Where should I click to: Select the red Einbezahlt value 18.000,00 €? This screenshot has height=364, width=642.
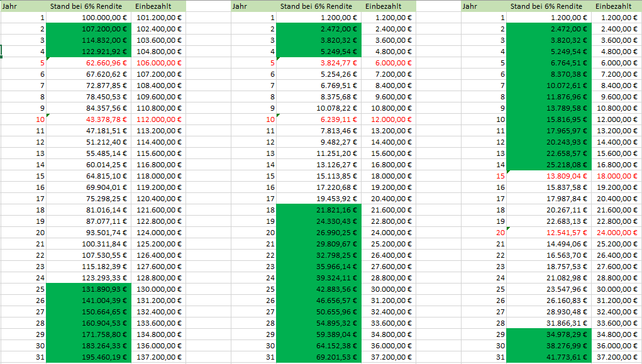[x=617, y=176]
